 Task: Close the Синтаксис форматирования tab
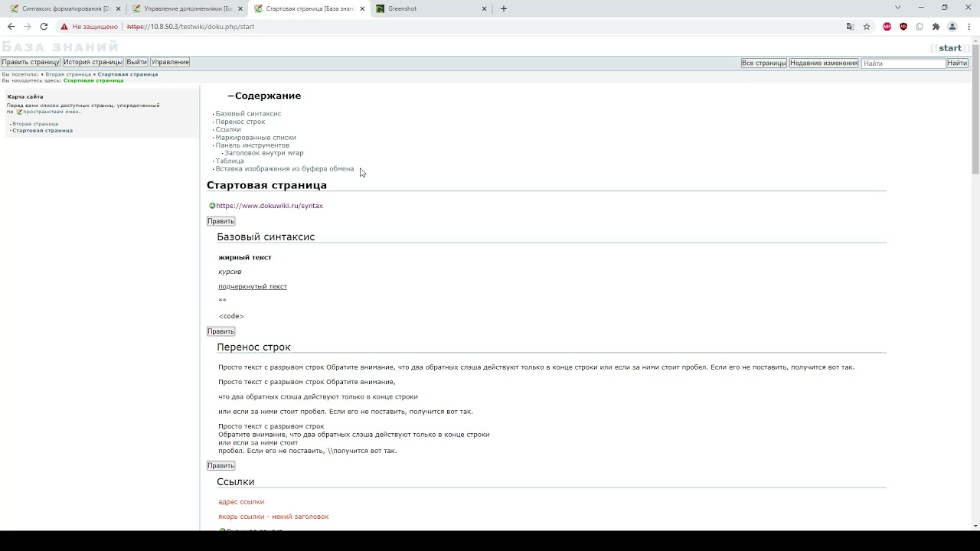(x=118, y=8)
